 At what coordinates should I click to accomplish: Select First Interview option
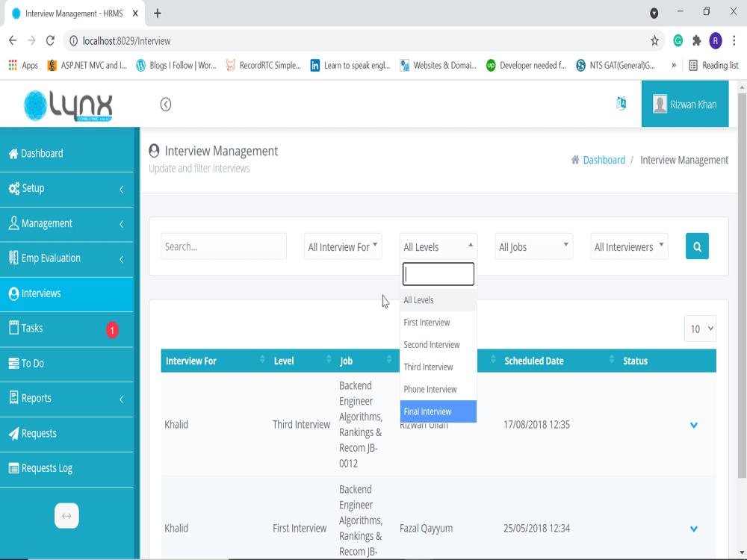(x=438, y=323)
